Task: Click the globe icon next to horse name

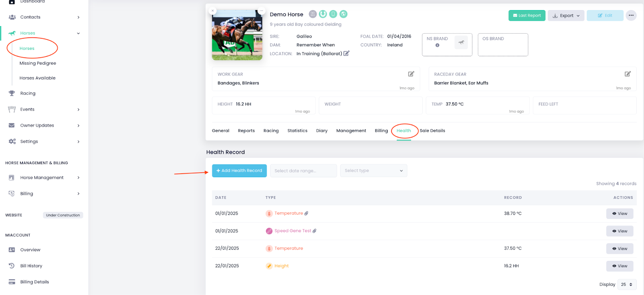Action: [x=343, y=14]
